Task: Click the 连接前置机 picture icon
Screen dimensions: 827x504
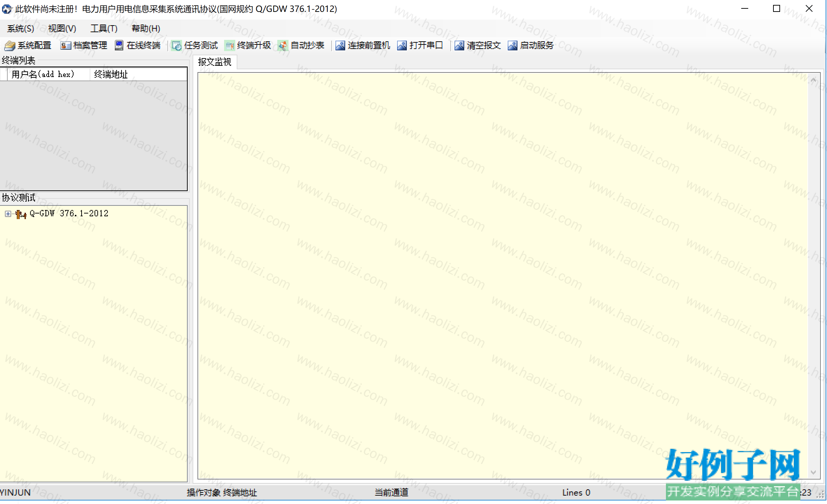Action: pyautogui.click(x=340, y=45)
